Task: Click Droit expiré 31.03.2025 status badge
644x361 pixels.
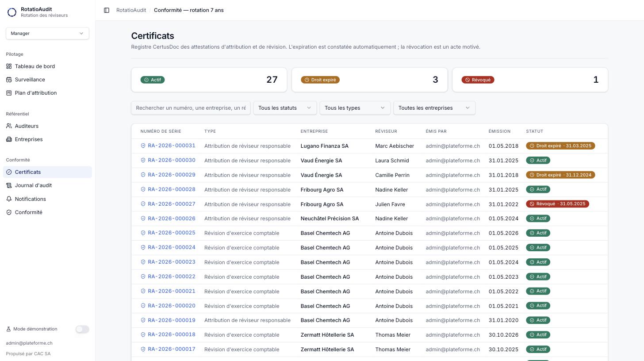Action: pos(560,146)
